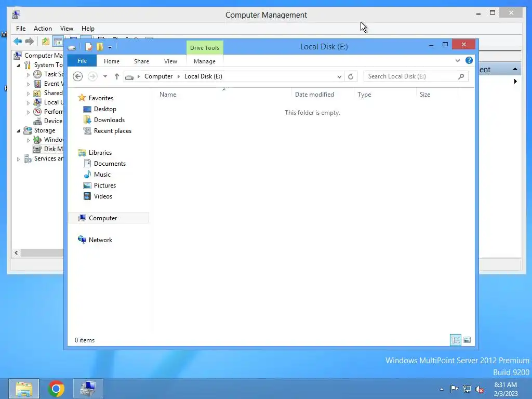Screen dimensions: 532x399
Task: Click Local Disk (E:) breadcrumb in address bar
Action: (203, 76)
